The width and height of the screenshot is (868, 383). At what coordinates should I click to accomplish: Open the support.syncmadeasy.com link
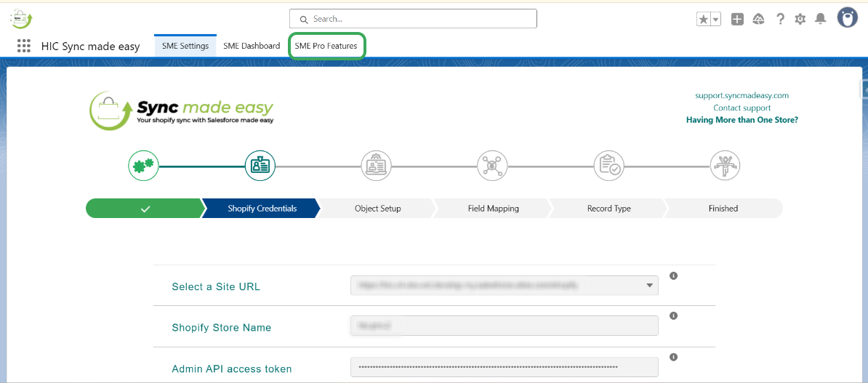click(742, 96)
